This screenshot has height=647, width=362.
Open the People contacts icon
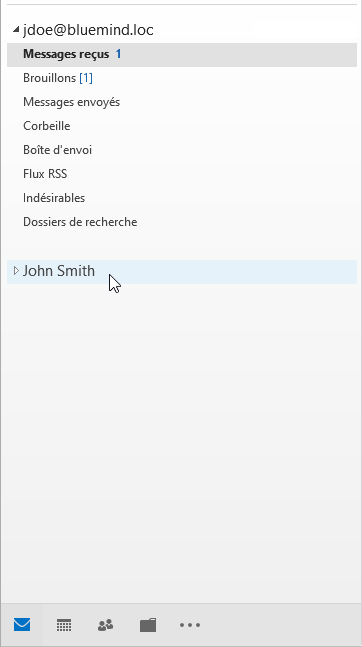(106, 625)
